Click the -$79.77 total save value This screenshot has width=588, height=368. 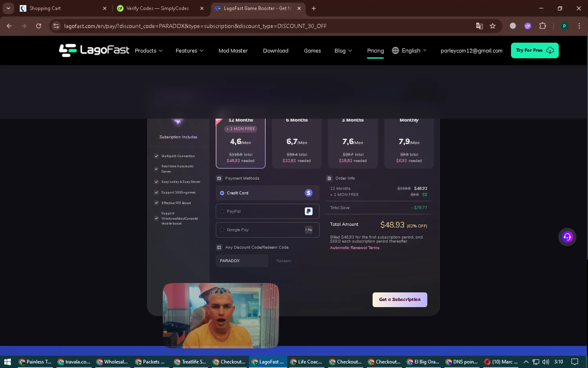pos(419,208)
